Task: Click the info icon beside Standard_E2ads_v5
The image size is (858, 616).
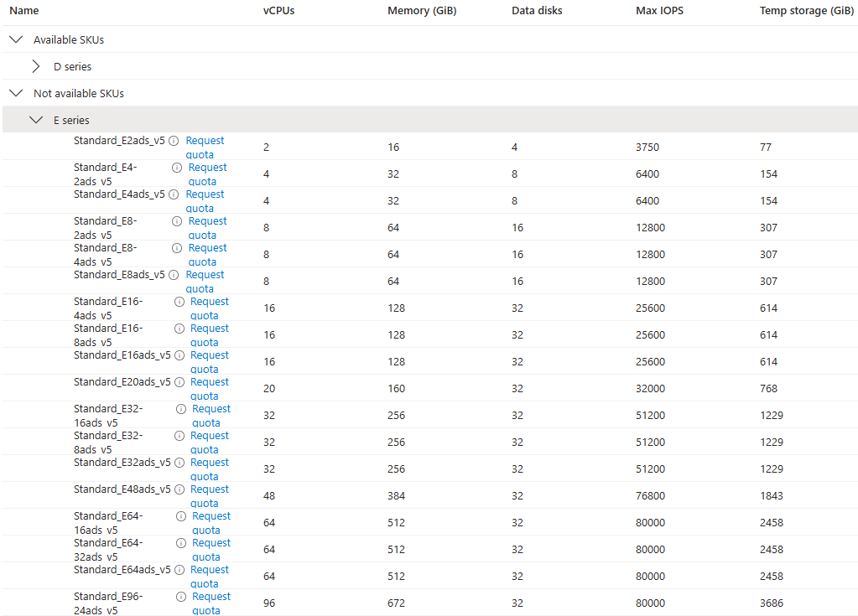Action: tap(174, 141)
